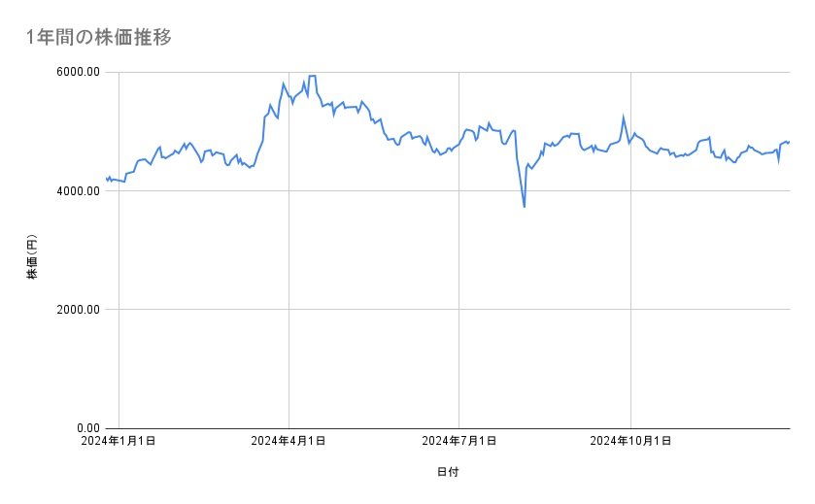Click the highest peak of the price line
Image resolution: width=815 pixels, height=504 pixels.
pos(313,76)
